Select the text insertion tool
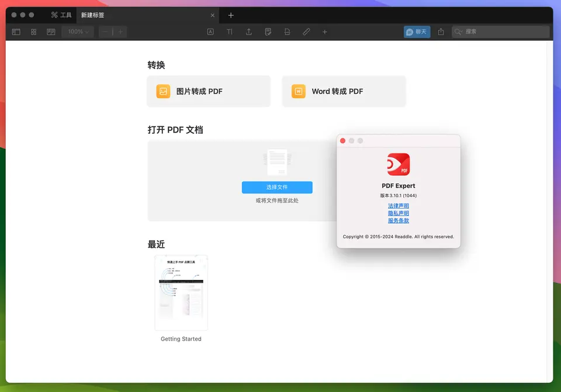561x392 pixels. (230, 32)
